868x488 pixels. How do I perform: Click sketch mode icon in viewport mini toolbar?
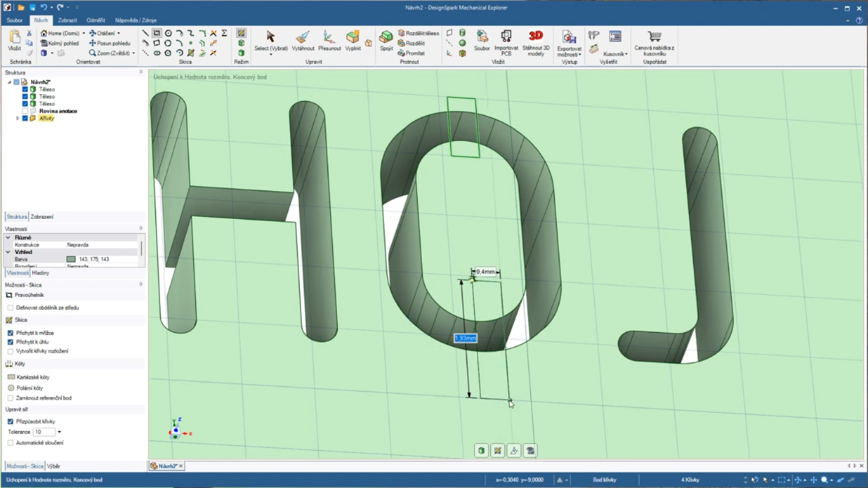(498, 451)
